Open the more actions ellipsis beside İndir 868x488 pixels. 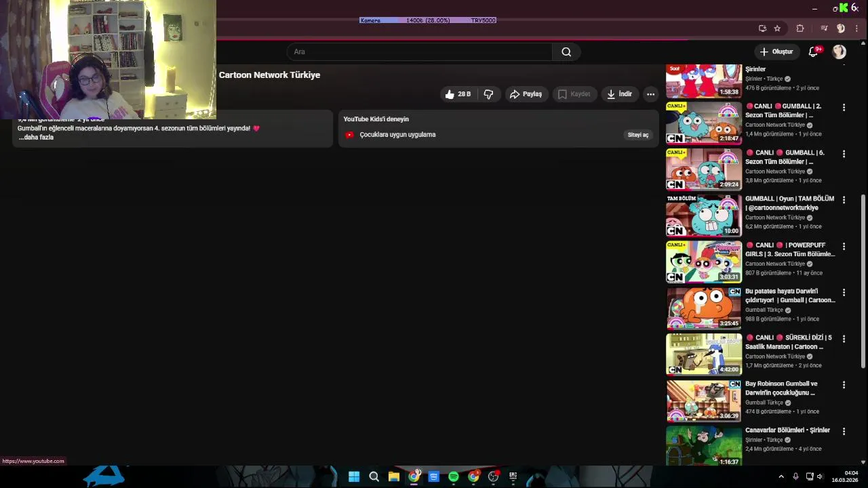tap(650, 94)
